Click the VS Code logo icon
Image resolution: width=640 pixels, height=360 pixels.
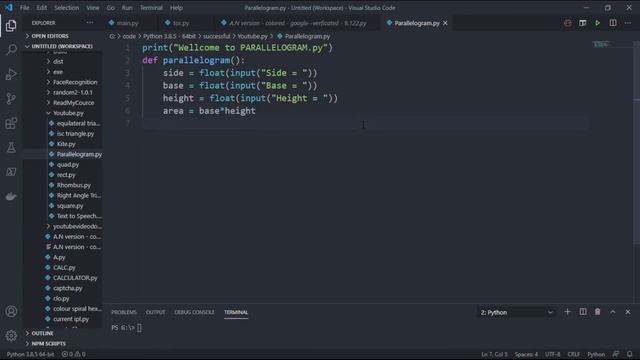pyautogui.click(x=9, y=7)
